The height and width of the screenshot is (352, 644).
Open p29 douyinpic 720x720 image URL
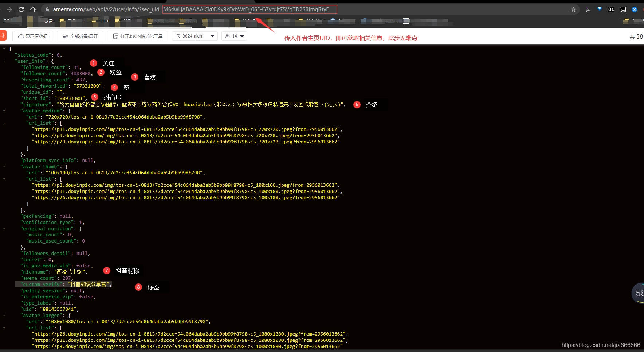tap(186, 142)
